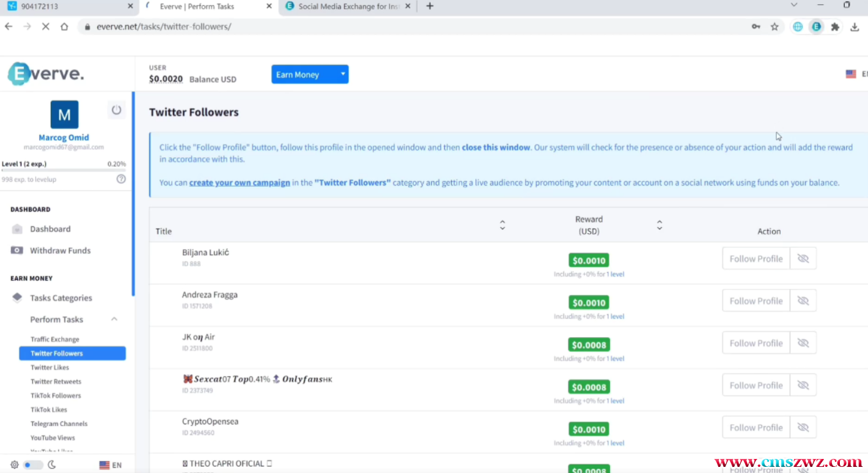Screen dimensions: 868x473
Task: Bookmark the page with the star icon
Action: point(774,27)
